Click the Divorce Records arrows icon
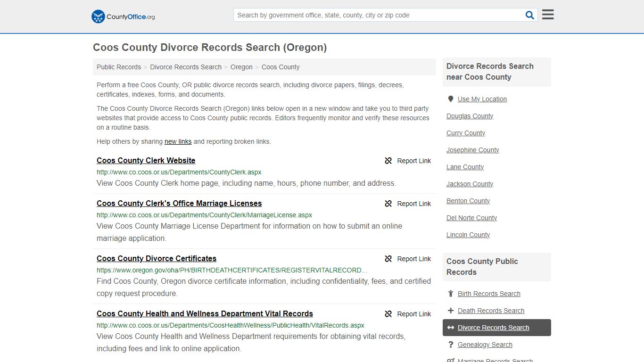644x362 pixels. point(451,328)
